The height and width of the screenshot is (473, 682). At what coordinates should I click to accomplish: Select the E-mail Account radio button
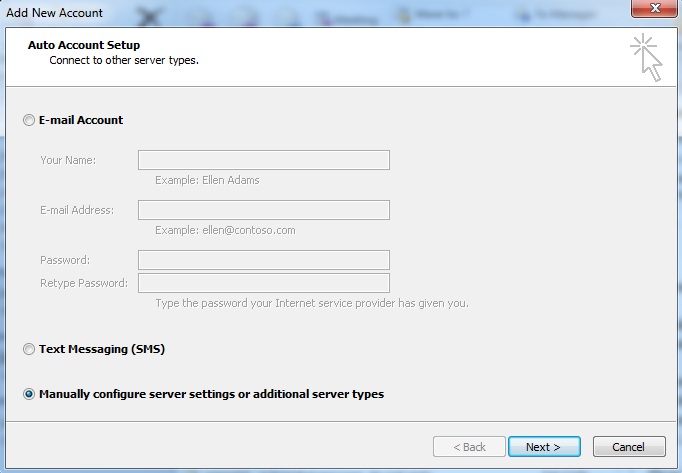pos(28,120)
